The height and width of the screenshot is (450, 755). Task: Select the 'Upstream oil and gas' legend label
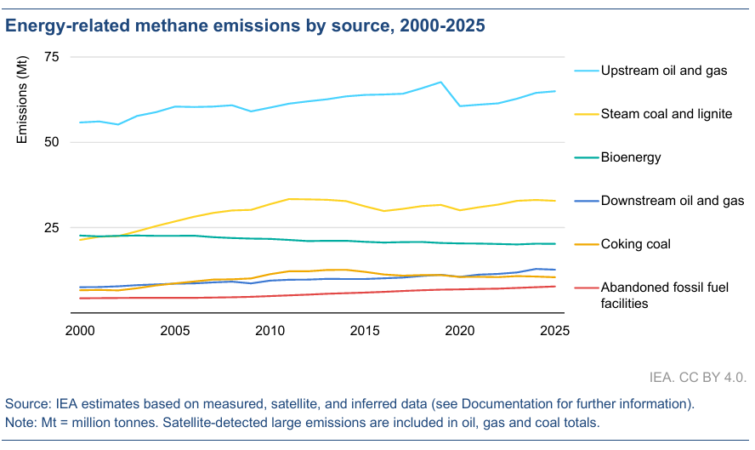pos(664,71)
